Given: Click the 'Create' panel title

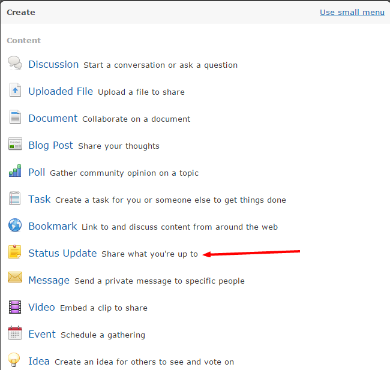Looking at the screenshot, I should 21,12.
